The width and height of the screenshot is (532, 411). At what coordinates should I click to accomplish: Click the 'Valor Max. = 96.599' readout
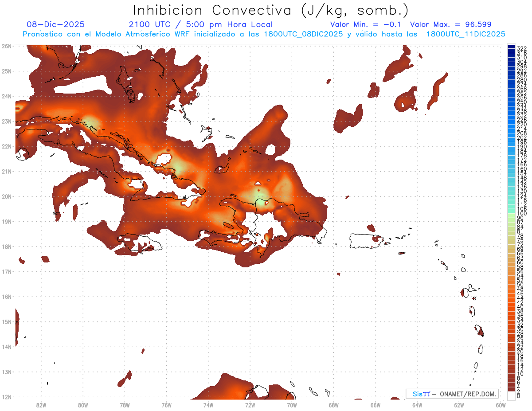[451, 24]
